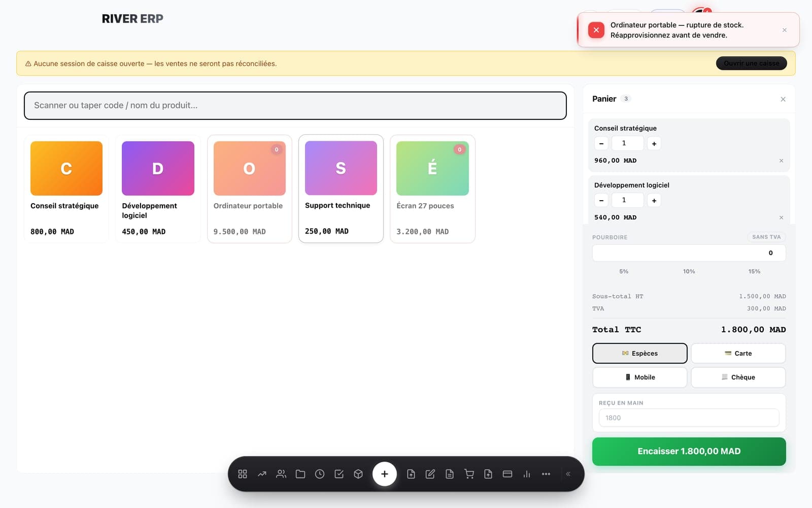Open the folder icon in the dock
The width and height of the screenshot is (812, 508).
click(300, 474)
